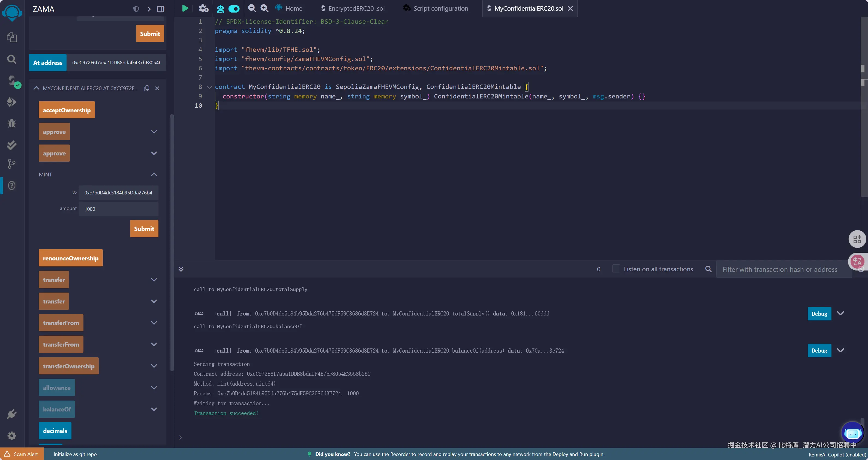Open the Plugin manager plug icon
The height and width of the screenshot is (460, 868).
[12, 414]
